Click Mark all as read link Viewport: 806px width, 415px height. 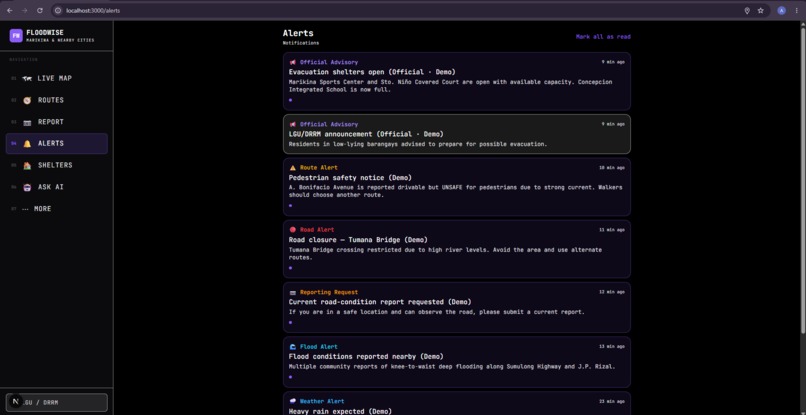pyautogui.click(x=603, y=37)
